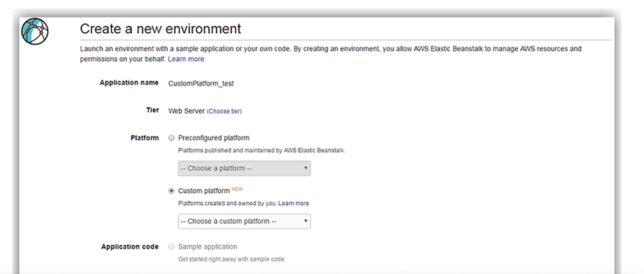Viewport: 644px width, 274px height.
Task: Click the "Application name" field label
Action: point(129,83)
